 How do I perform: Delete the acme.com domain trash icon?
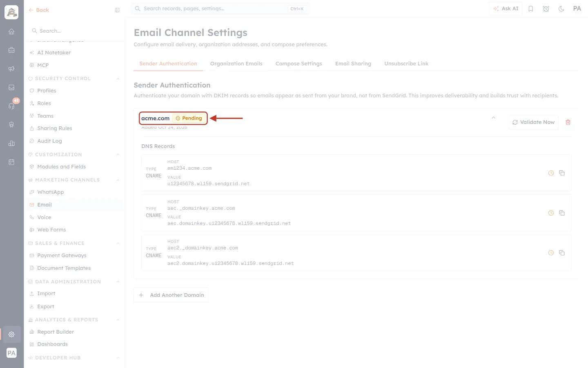(568, 122)
